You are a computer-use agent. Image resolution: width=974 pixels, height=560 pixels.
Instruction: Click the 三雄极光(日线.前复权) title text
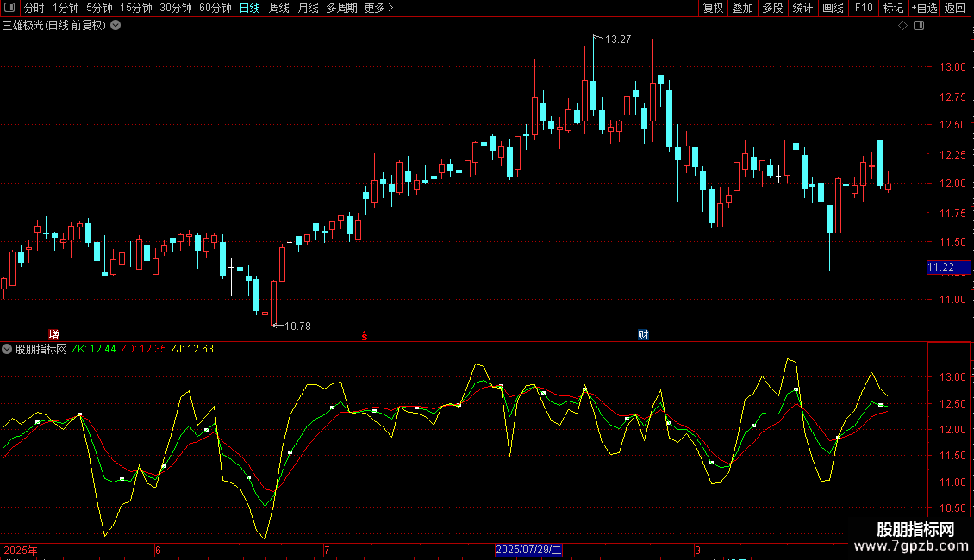pyautogui.click(x=54, y=26)
